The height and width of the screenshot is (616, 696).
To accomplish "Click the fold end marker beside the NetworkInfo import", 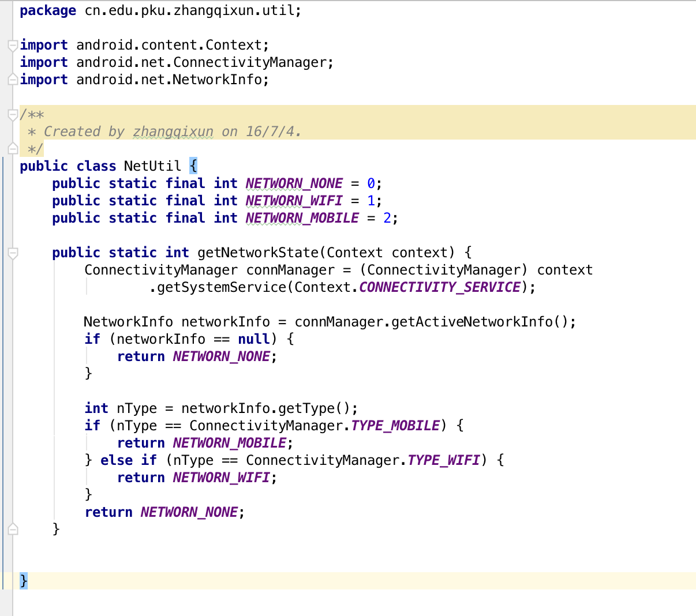I will click(13, 80).
